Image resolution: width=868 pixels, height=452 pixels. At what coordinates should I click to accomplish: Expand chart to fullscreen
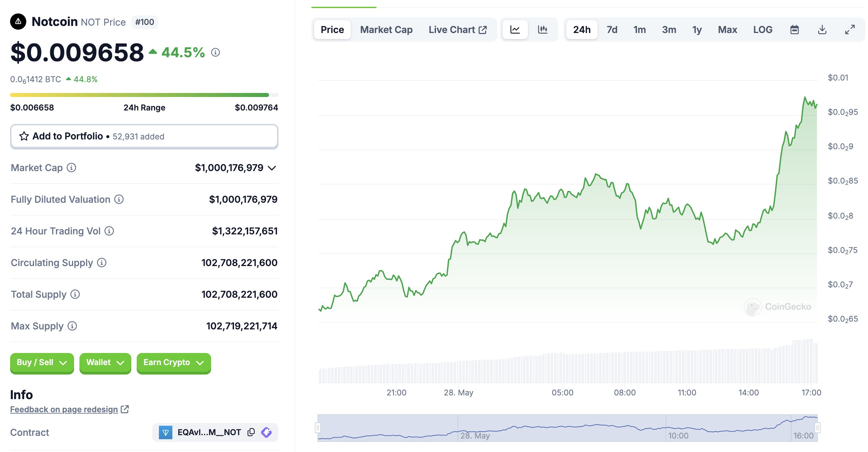coord(850,30)
